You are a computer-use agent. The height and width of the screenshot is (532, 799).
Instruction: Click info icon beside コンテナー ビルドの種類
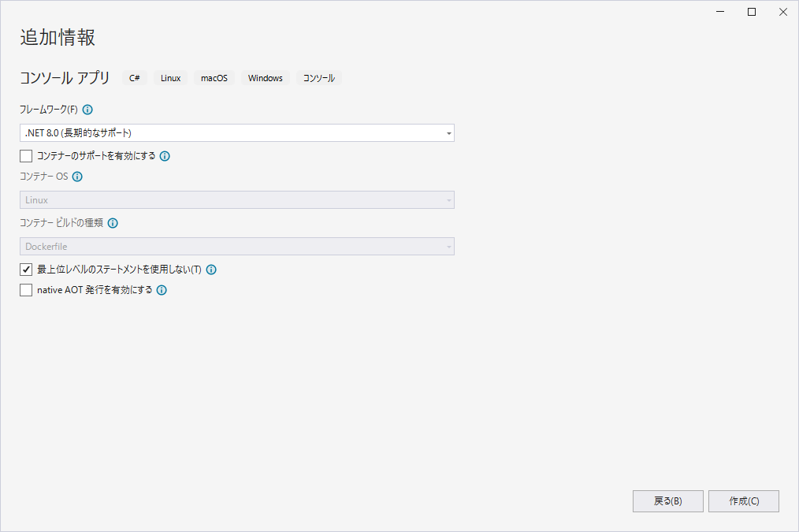click(x=113, y=223)
